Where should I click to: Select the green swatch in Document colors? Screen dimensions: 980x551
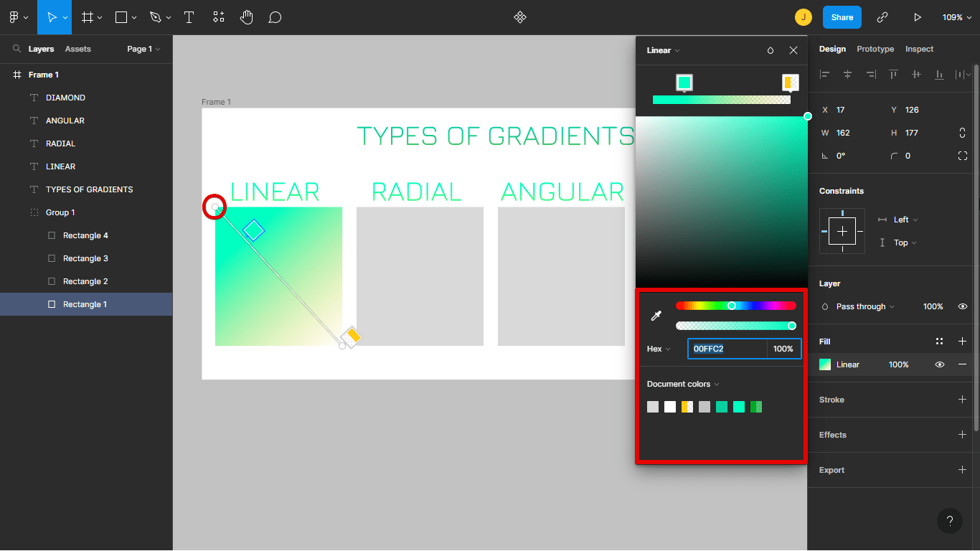tap(756, 407)
